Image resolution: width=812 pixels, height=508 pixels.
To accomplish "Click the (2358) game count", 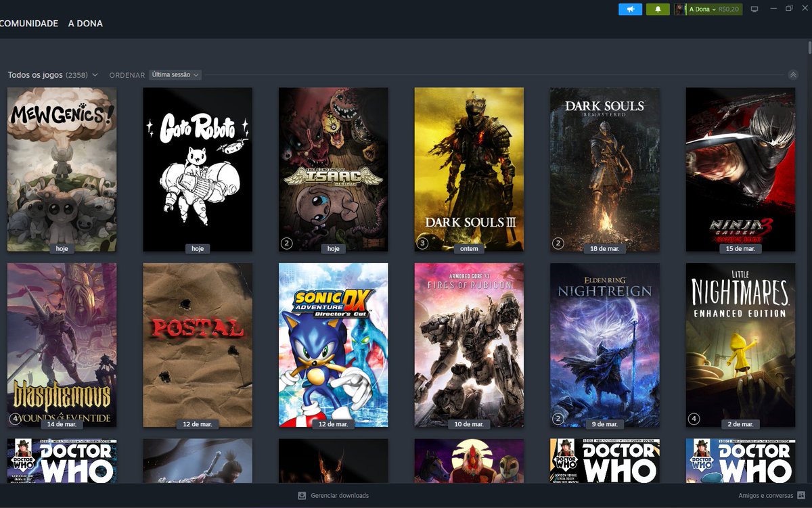I will click(76, 75).
